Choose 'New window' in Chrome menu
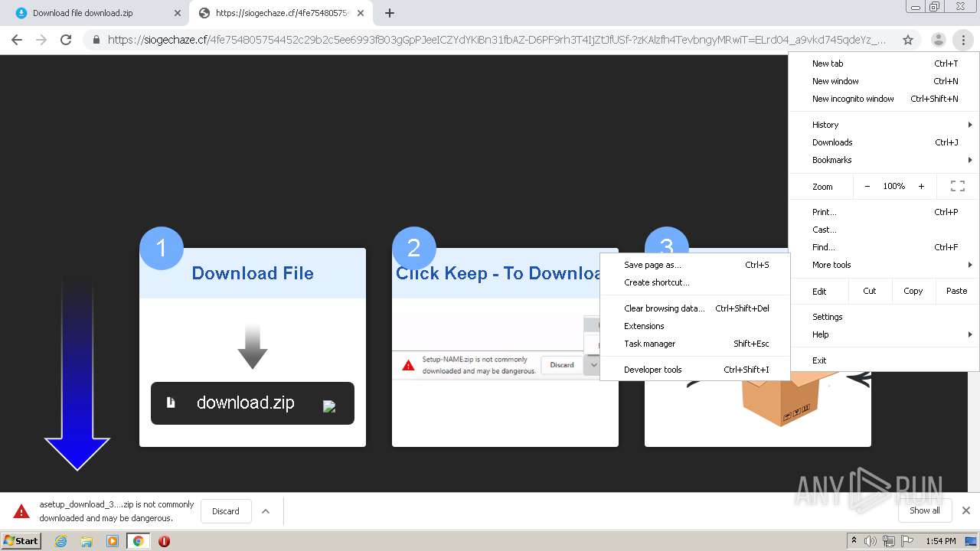Image resolution: width=980 pixels, height=551 pixels. [884, 81]
